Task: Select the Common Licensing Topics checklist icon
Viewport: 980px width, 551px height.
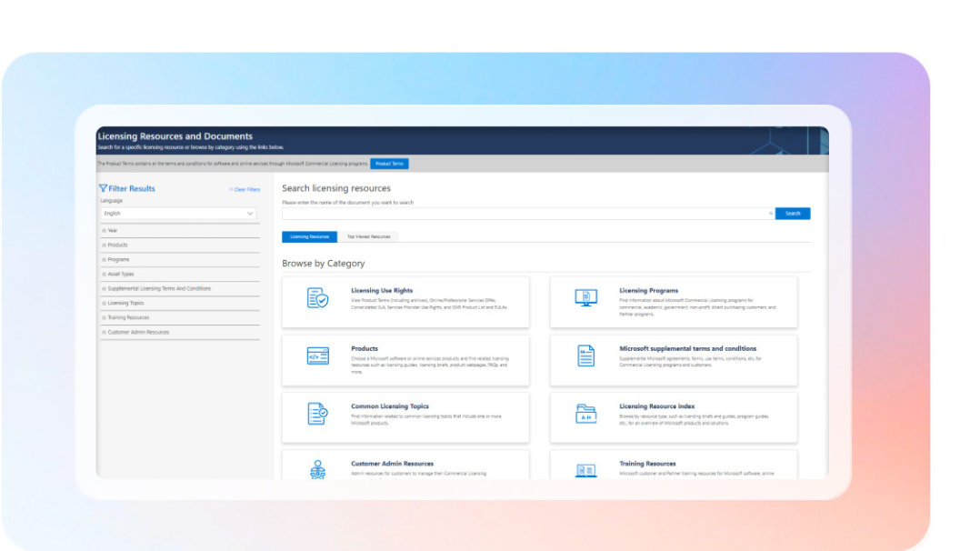Action: coord(315,412)
